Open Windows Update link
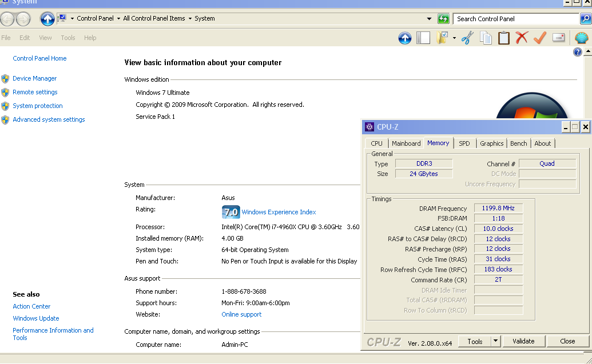This screenshot has width=592, height=364. [36, 318]
